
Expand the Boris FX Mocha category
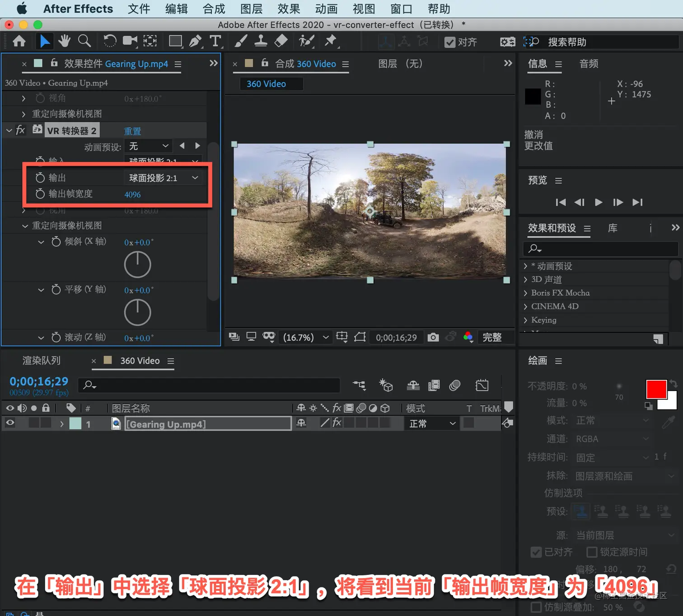525,293
